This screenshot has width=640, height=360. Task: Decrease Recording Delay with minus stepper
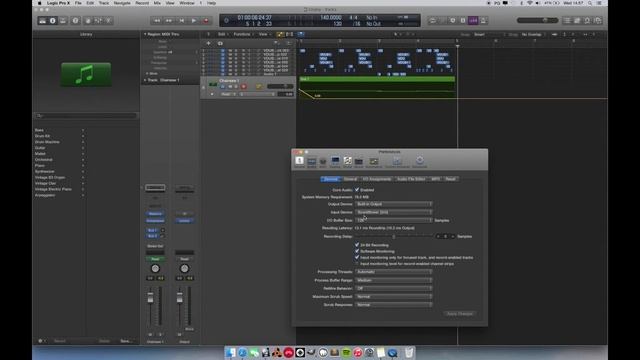tap(438, 236)
